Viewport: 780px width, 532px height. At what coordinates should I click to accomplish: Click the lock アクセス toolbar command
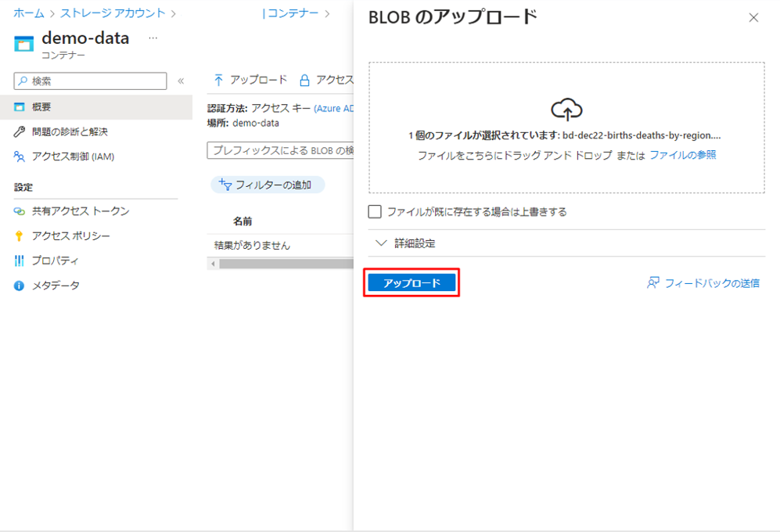click(x=326, y=80)
